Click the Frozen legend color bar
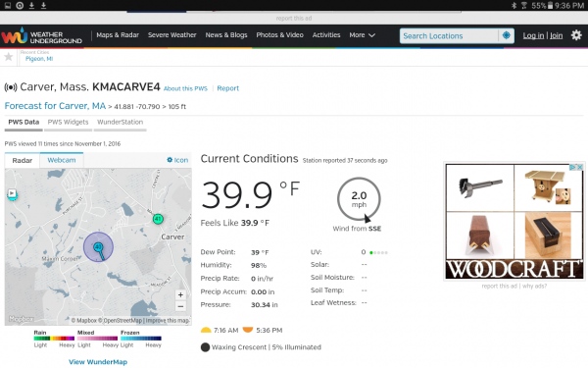This screenshot has width=588, height=368. pyautogui.click(x=141, y=339)
